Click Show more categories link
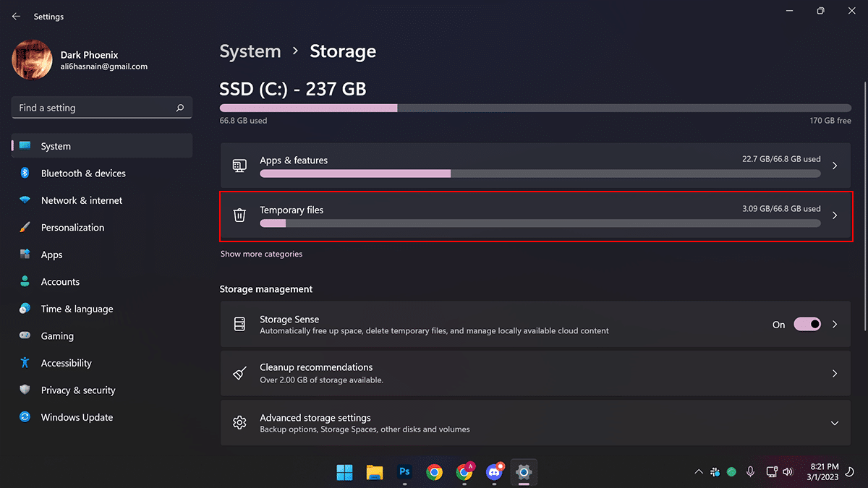Viewport: 868px width, 488px height. click(x=261, y=254)
